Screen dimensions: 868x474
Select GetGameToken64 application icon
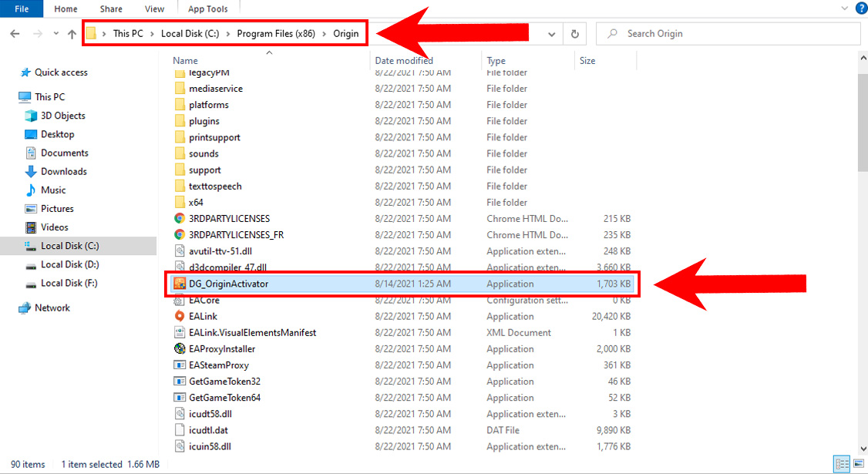(x=180, y=398)
